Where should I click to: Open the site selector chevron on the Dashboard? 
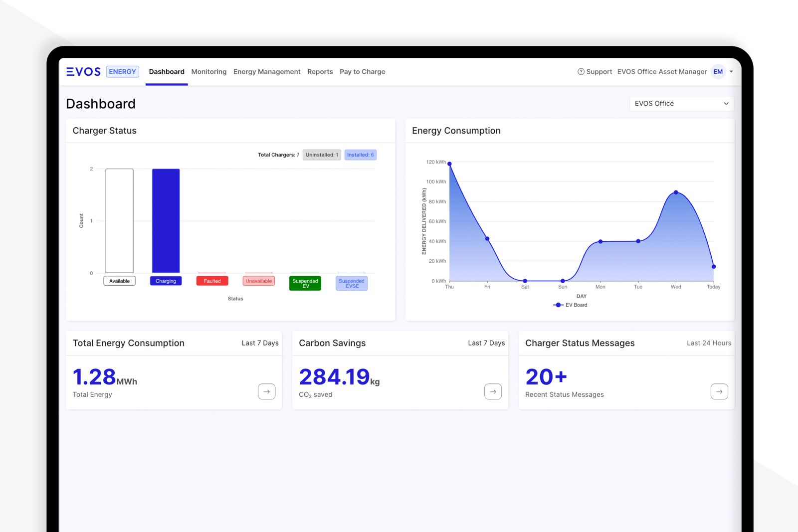click(725, 103)
